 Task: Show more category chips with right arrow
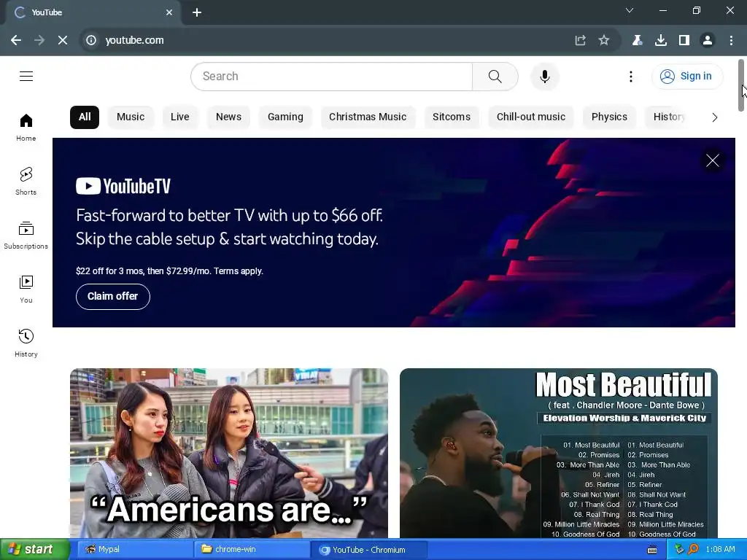click(714, 117)
